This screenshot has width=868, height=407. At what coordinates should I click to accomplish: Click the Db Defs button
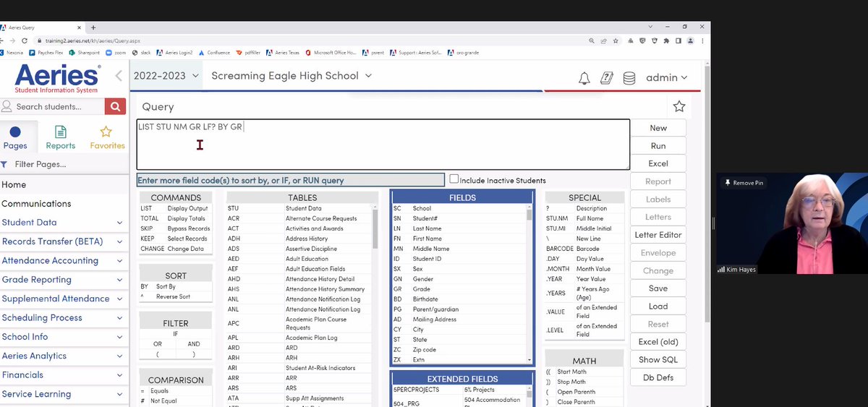658,377
